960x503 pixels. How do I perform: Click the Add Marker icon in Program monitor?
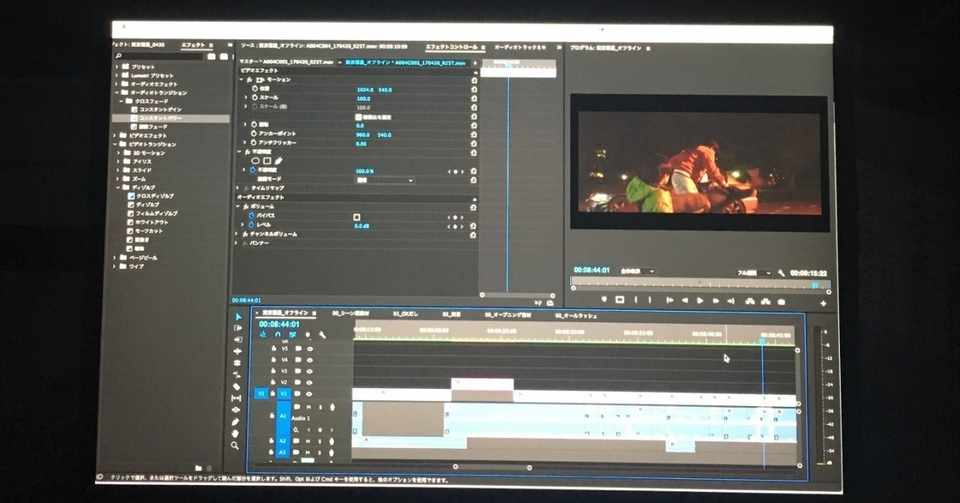604,299
